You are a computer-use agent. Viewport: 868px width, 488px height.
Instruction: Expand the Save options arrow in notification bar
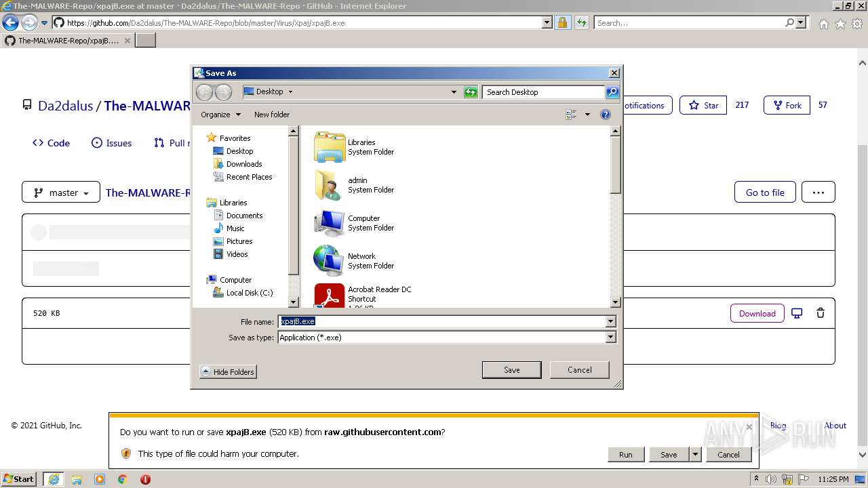click(695, 455)
